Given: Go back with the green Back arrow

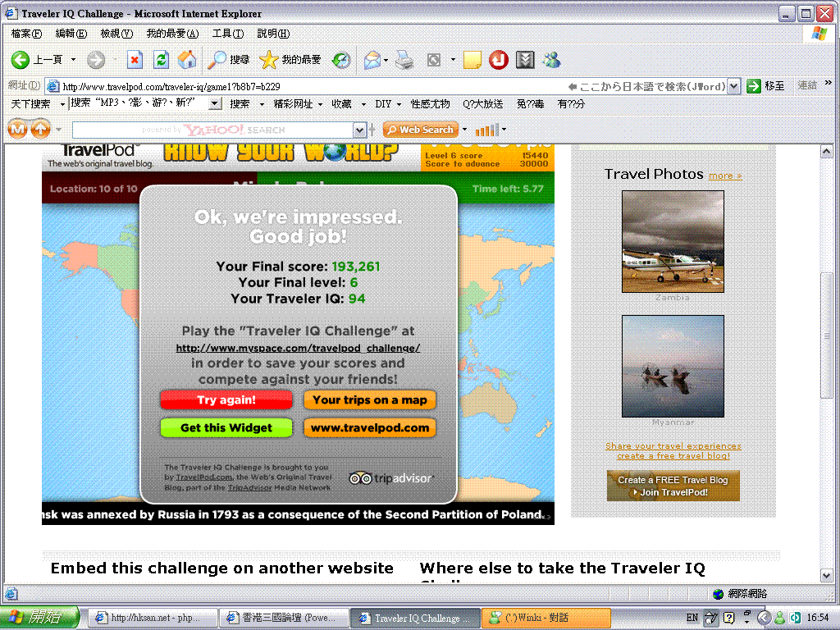Looking at the screenshot, I should (x=21, y=59).
